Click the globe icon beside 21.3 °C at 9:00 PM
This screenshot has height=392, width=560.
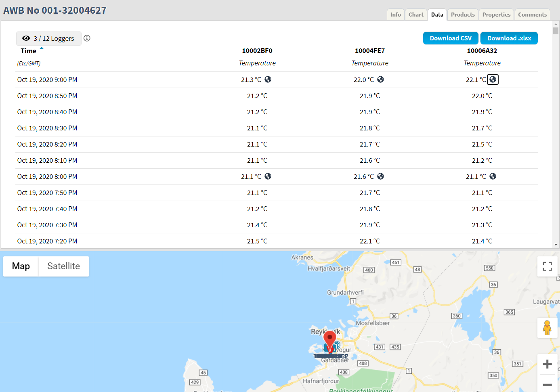click(x=268, y=80)
